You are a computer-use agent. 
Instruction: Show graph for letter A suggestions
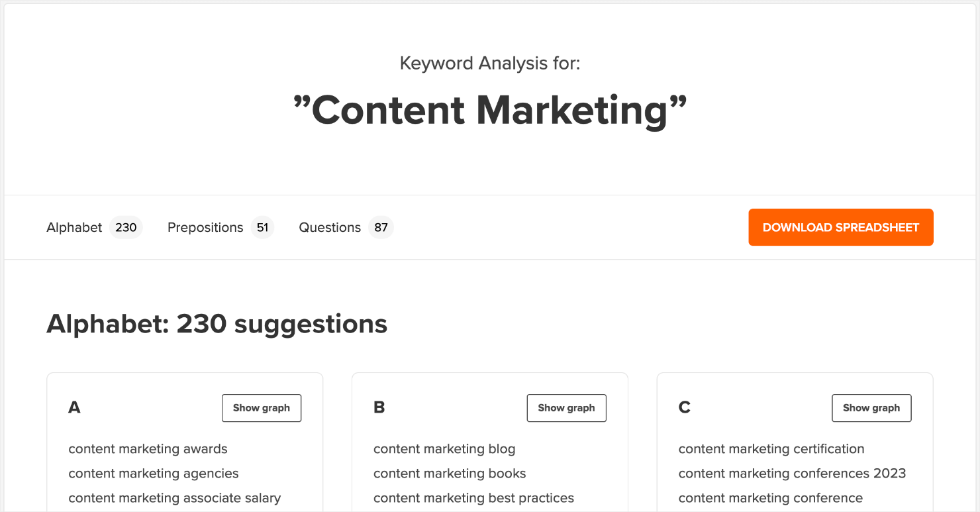[x=261, y=408]
